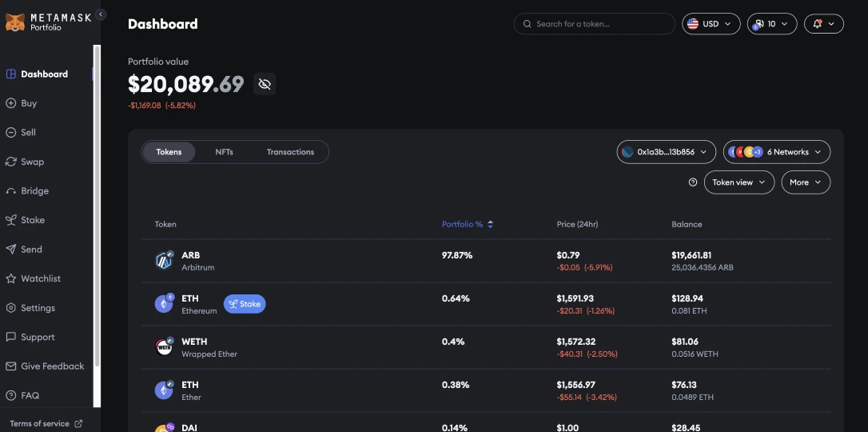This screenshot has height=432, width=868.
Task: Click the ARB balance $19,661.81
Action: [691, 255]
